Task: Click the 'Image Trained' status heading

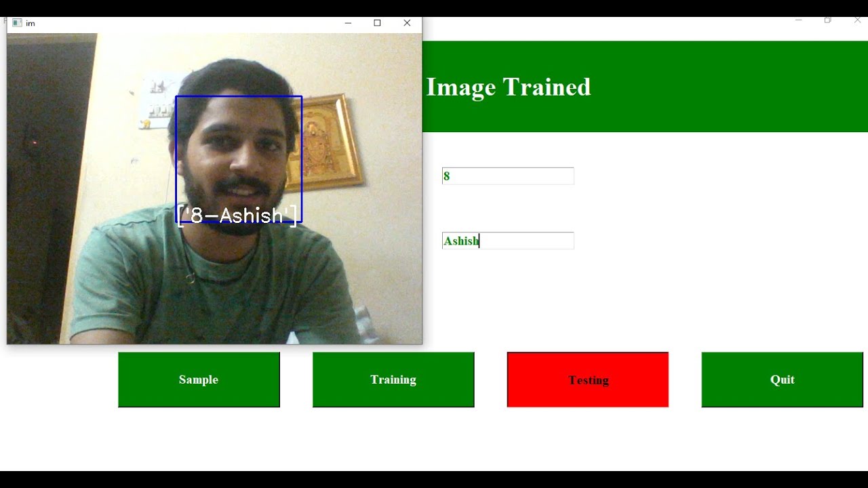Action: (509, 87)
